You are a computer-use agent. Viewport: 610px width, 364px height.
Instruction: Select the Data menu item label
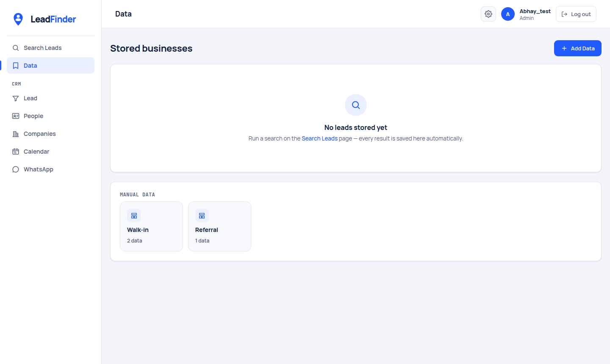pos(30,66)
